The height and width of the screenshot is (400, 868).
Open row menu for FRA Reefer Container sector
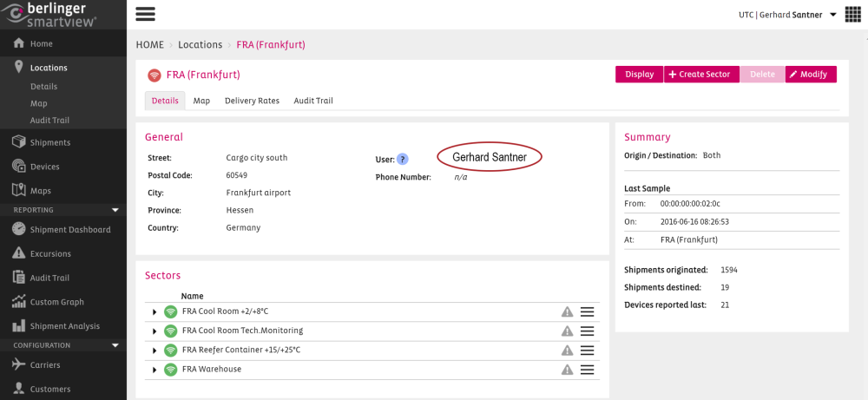point(587,351)
